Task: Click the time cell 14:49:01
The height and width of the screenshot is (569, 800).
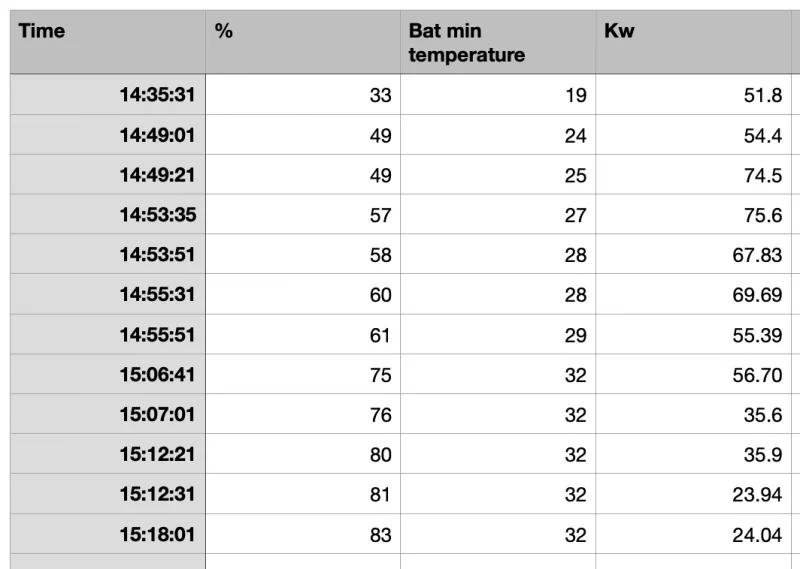Action: (157, 136)
